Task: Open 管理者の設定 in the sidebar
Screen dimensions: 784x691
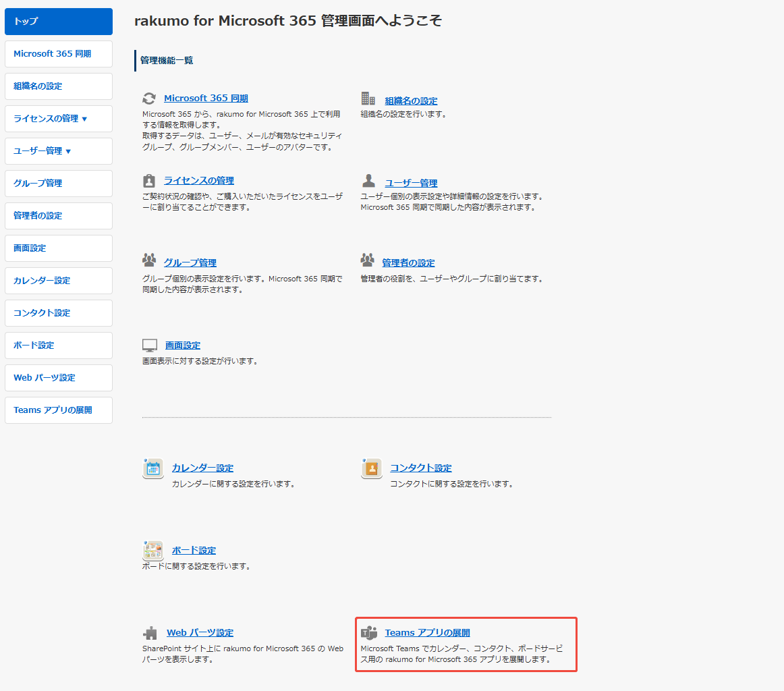Action: coord(59,216)
